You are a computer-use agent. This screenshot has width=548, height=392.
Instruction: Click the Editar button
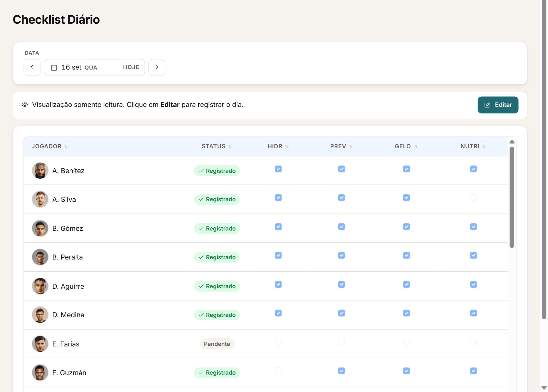click(498, 105)
